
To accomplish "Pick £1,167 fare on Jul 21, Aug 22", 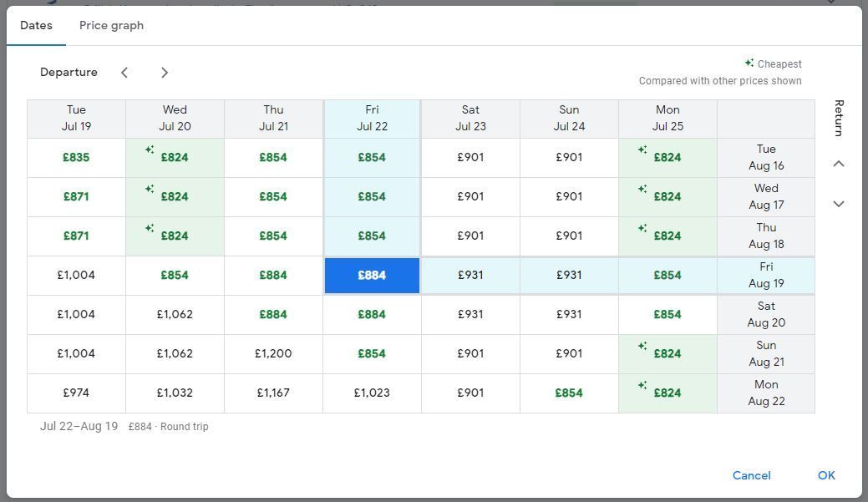I will click(273, 393).
